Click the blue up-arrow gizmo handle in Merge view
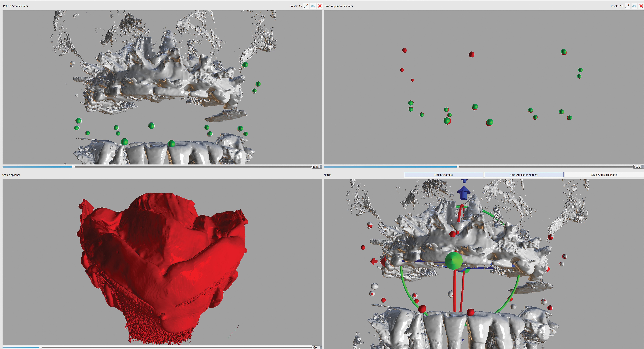The width and height of the screenshot is (644, 349). click(464, 193)
